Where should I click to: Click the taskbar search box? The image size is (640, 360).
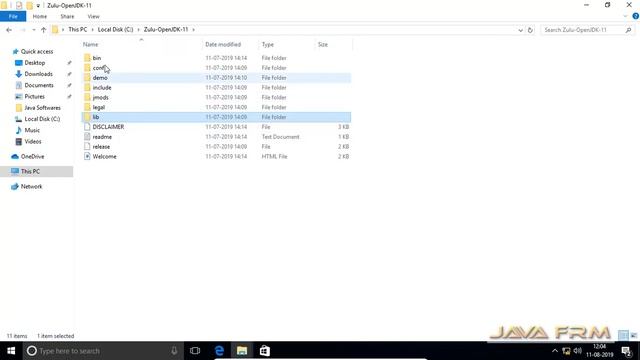(102, 351)
